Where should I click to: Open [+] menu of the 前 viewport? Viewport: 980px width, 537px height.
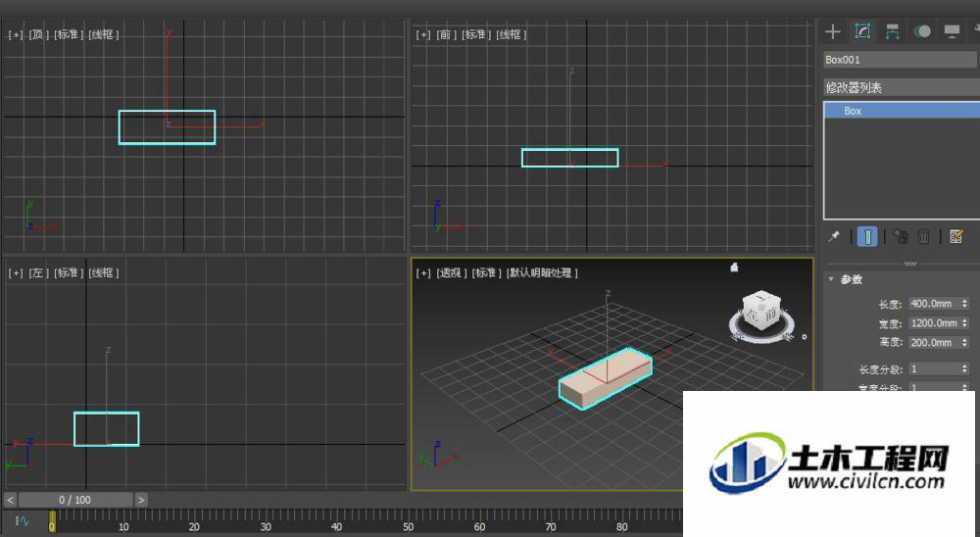pyautogui.click(x=423, y=34)
